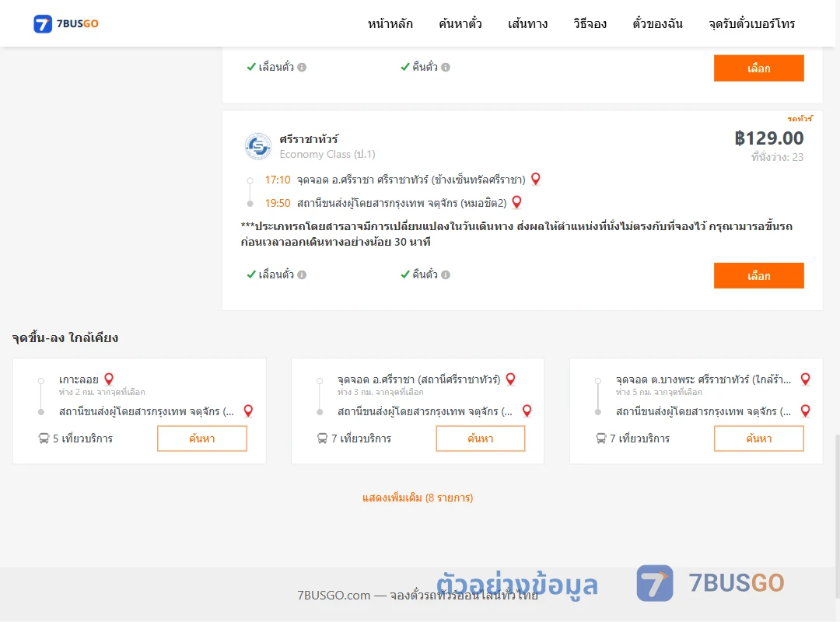Open destination map pin in เกาะลอย card

[x=248, y=411]
